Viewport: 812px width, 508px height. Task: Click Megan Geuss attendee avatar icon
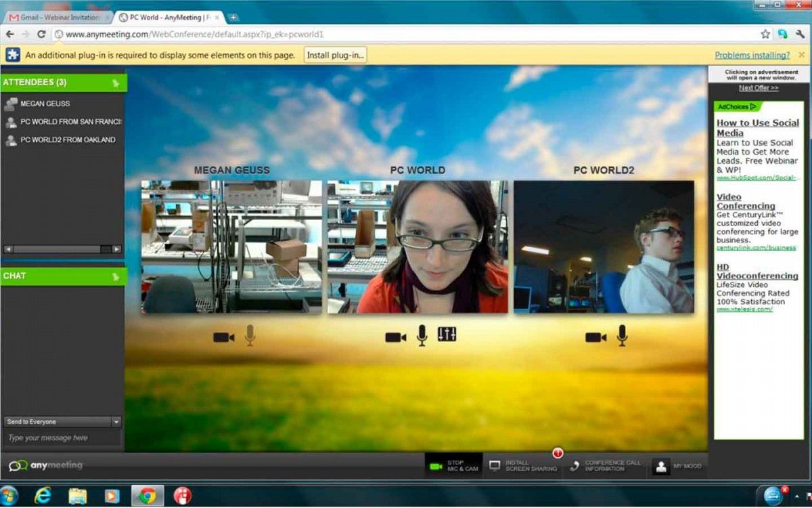(10, 104)
